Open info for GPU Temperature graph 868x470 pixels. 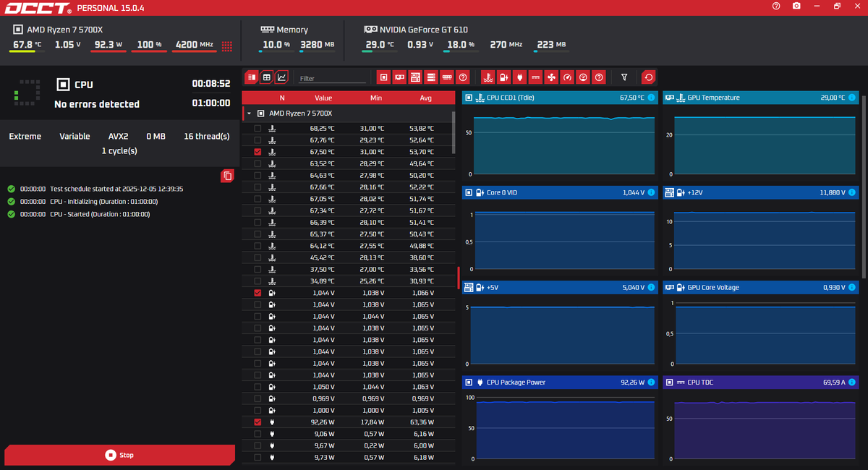(851, 98)
